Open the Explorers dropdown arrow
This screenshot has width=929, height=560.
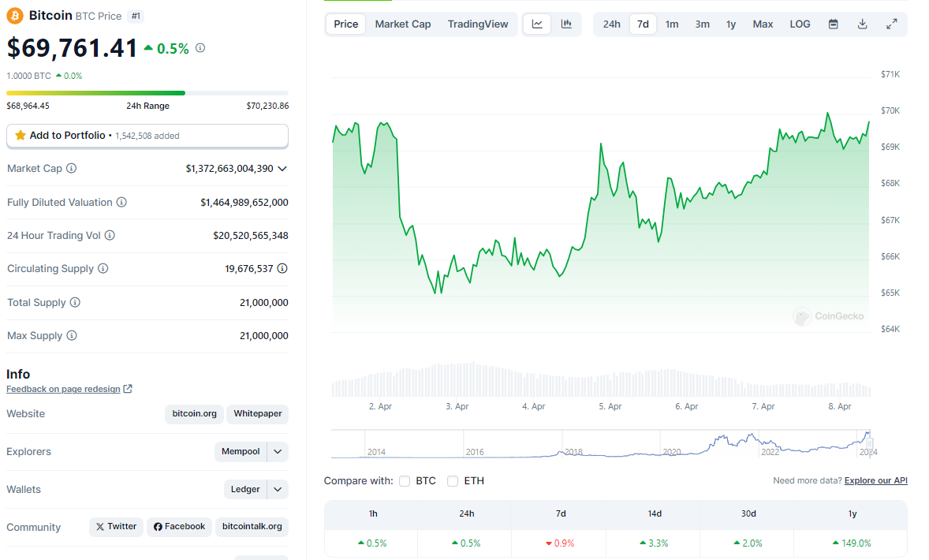(278, 452)
